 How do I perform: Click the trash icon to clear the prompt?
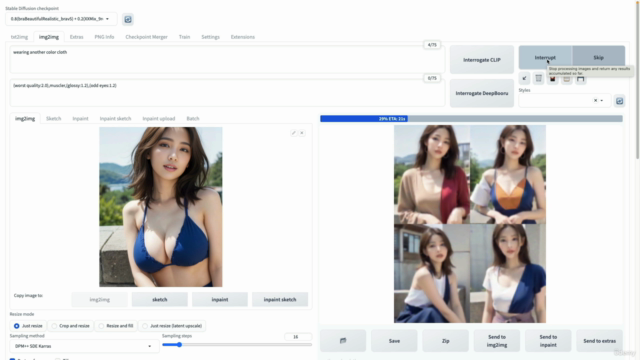click(538, 78)
